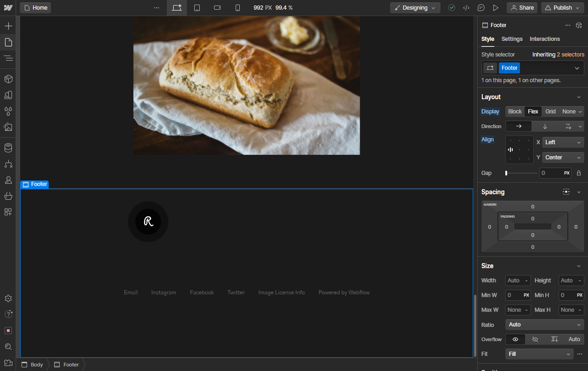
Task: Collapse the Size section
Action: tap(579, 266)
